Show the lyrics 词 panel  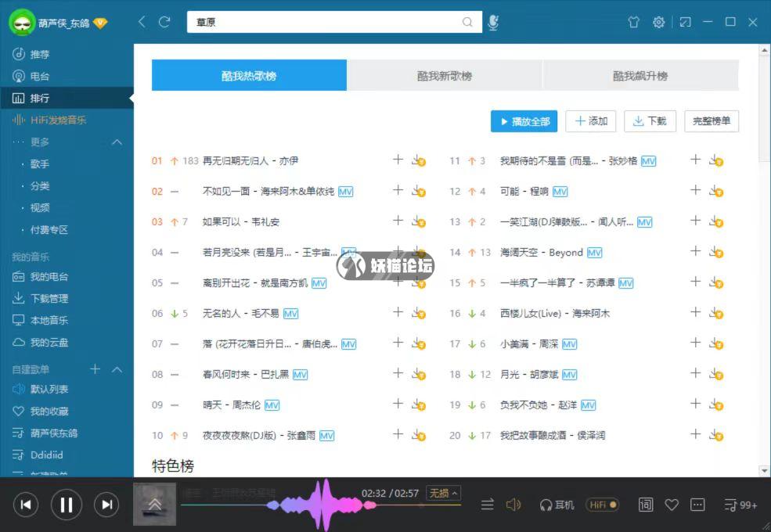(x=646, y=505)
